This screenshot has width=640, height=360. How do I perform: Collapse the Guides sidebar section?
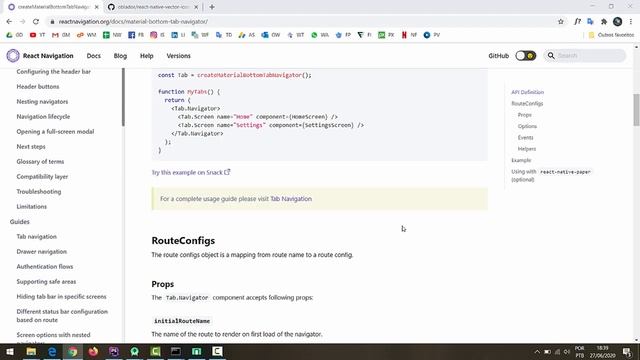(20, 222)
